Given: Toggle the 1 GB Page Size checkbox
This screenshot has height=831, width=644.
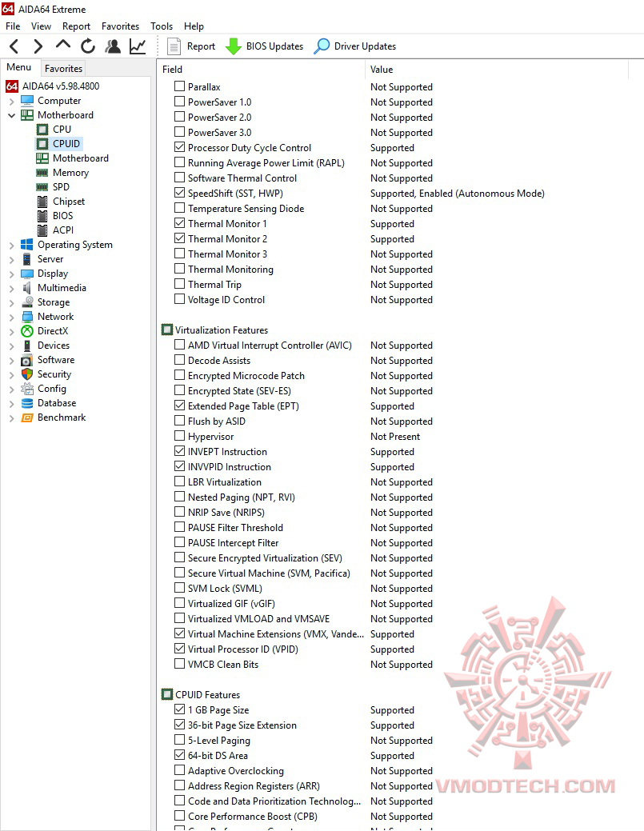Looking at the screenshot, I should tap(180, 709).
